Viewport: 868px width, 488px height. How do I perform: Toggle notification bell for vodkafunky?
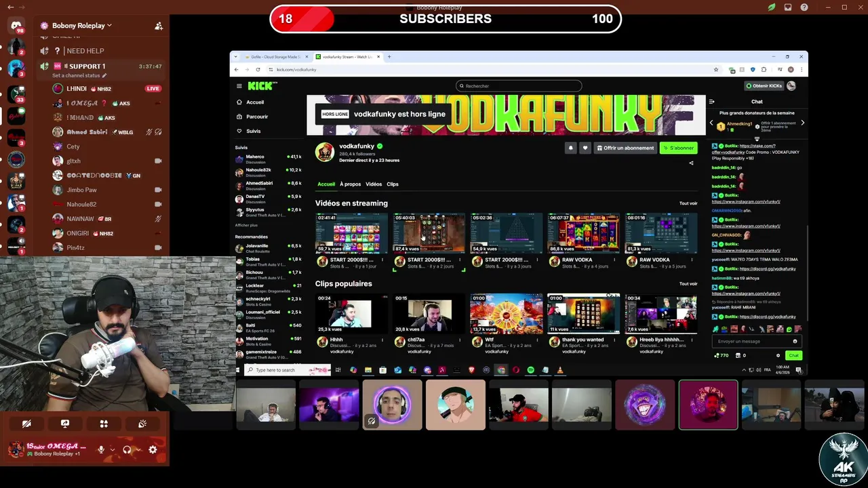click(570, 148)
